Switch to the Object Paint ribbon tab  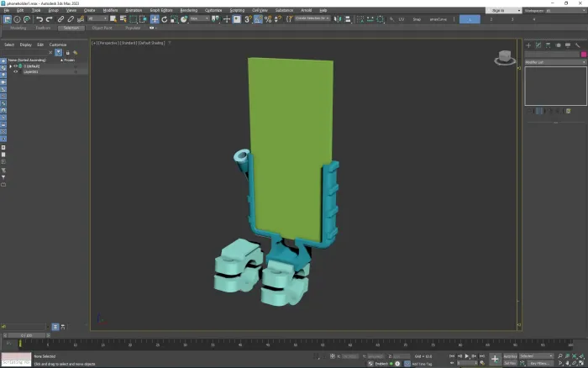(102, 28)
